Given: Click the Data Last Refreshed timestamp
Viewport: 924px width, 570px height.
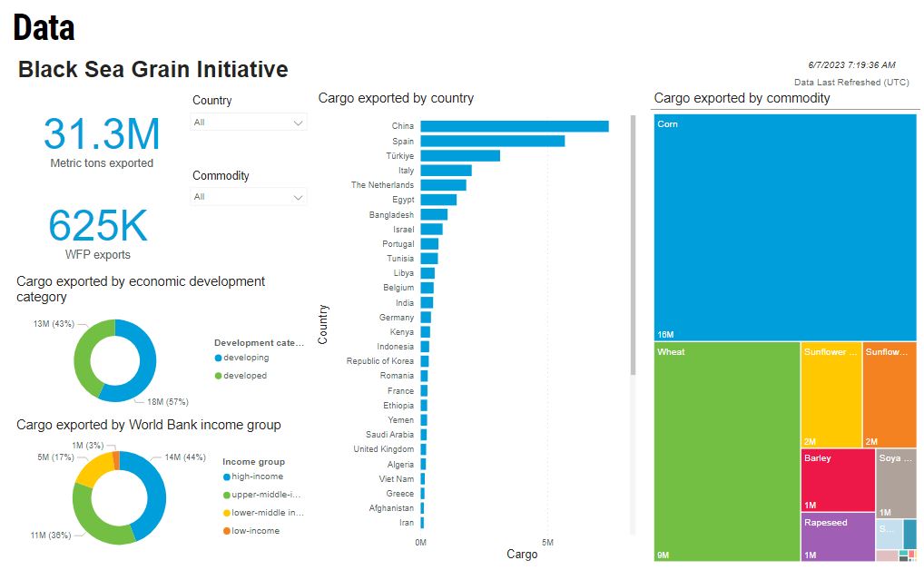Looking at the screenshot, I should tap(851, 65).
